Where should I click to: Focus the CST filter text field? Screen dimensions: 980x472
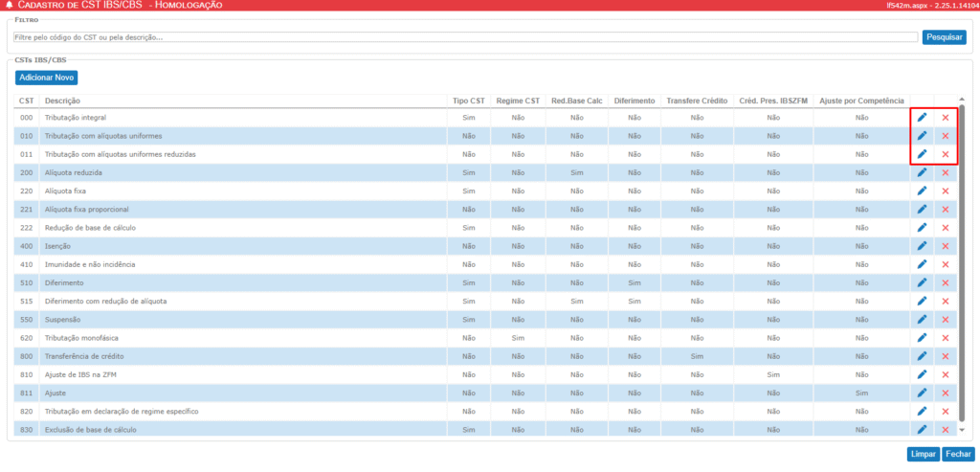click(465, 37)
